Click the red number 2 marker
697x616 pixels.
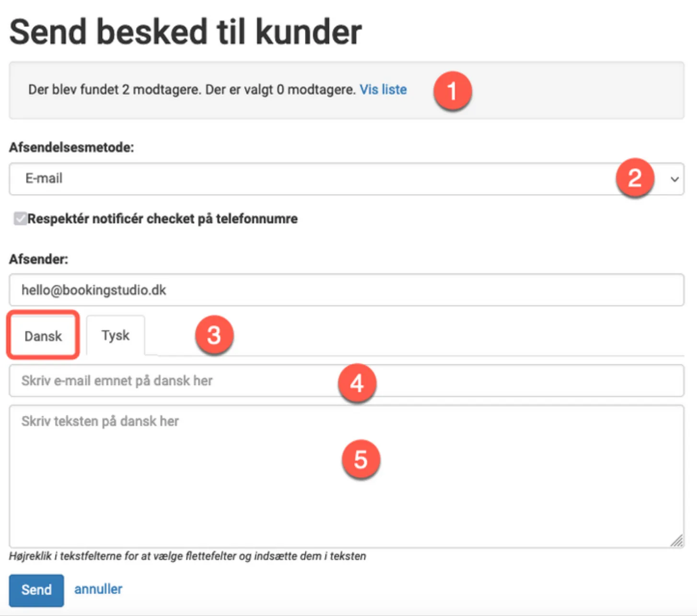(635, 178)
